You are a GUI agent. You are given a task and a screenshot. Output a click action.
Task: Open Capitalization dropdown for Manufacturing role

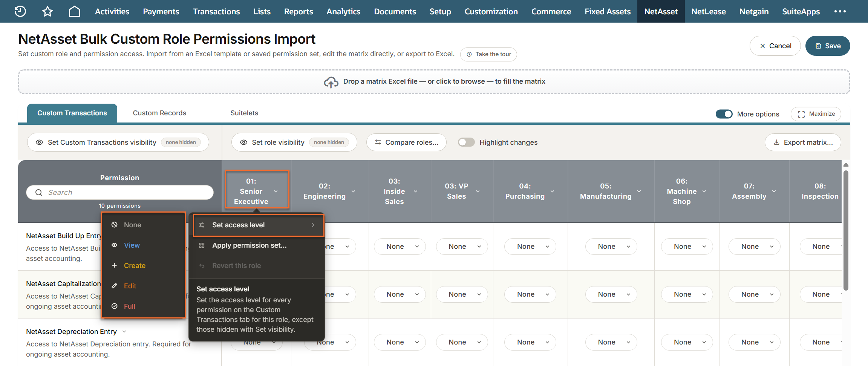[x=611, y=294]
